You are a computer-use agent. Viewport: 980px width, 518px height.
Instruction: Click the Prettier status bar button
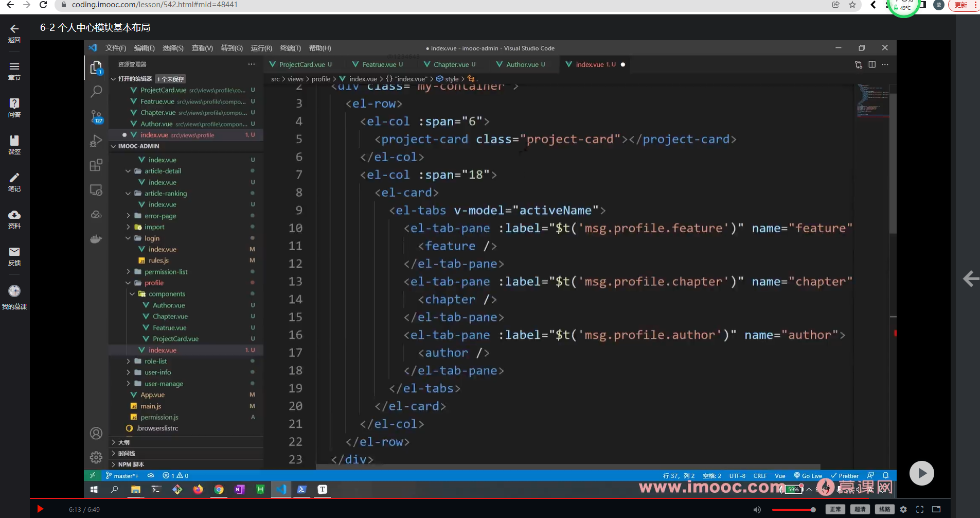pos(845,476)
